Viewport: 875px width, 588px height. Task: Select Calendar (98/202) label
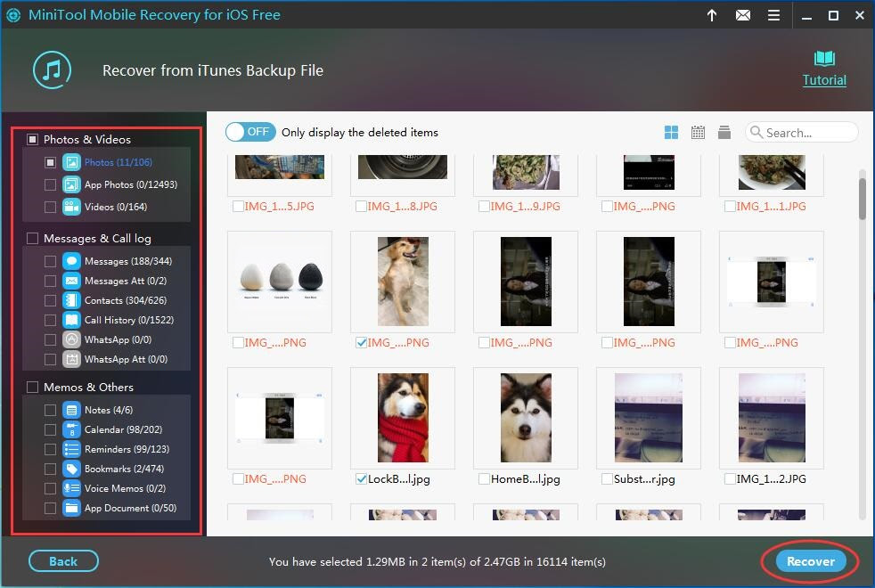click(x=123, y=429)
